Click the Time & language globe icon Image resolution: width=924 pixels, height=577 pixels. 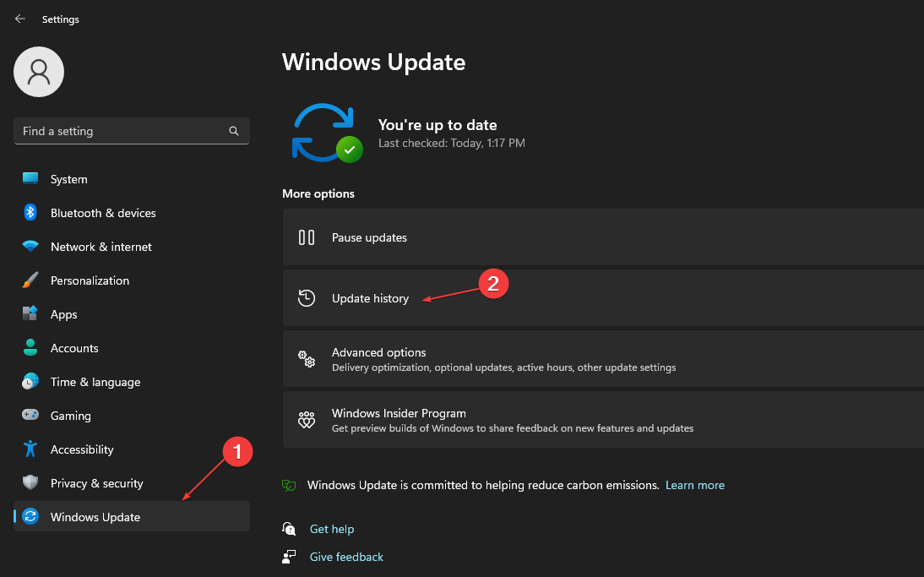pos(30,381)
